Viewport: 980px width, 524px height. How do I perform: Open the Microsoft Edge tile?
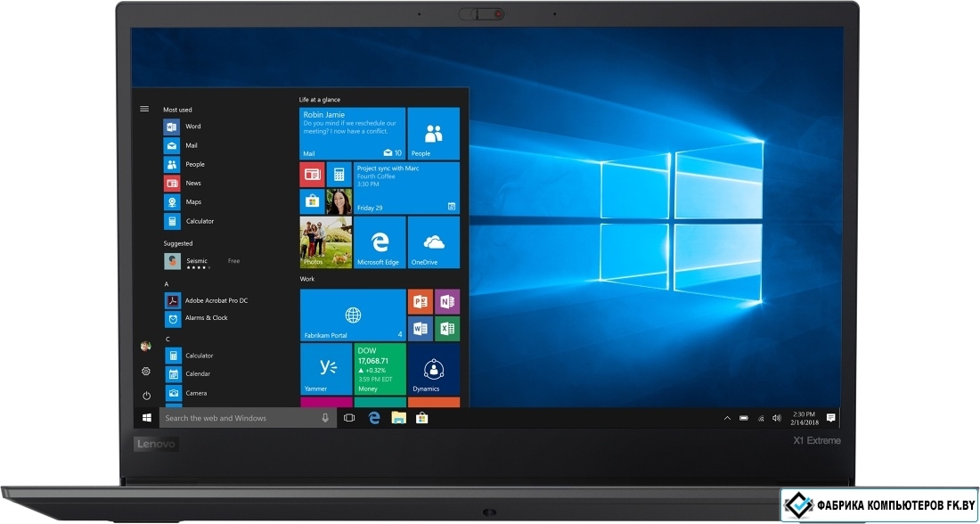click(379, 242)
